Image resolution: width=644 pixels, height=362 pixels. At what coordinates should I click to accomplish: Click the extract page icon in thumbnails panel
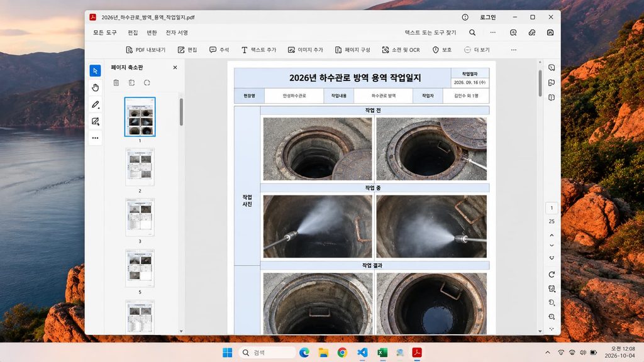point(131,82)
